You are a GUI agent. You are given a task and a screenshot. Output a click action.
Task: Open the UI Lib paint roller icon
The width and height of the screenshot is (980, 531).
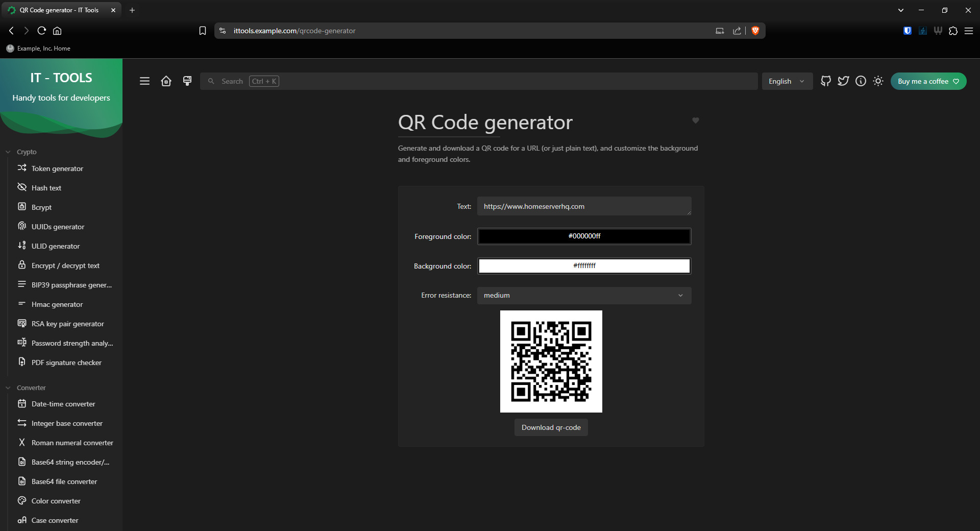(187, 81)
